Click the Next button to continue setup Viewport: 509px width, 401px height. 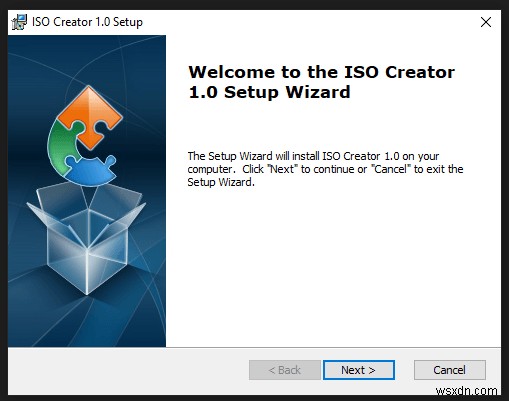[x=359, y=370]
